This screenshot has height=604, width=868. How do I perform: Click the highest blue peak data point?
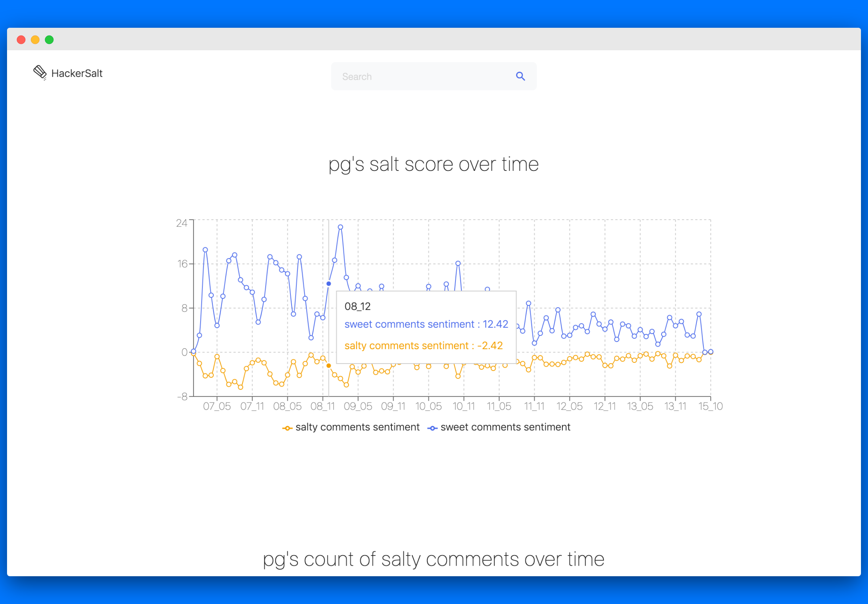pos(340,227)
